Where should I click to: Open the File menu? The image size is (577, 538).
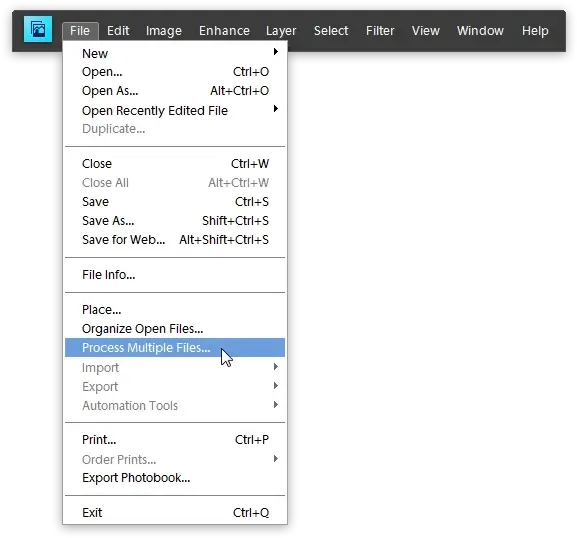(80, 31)
